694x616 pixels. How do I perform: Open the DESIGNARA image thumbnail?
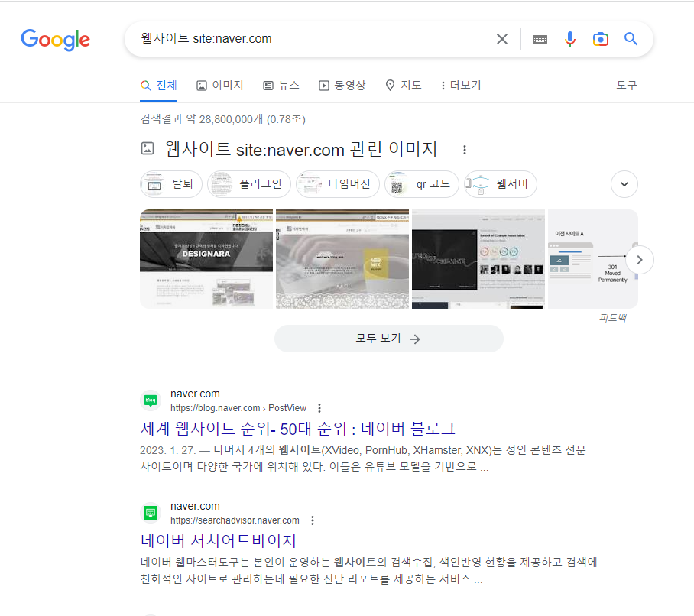(x=206, y=258)
